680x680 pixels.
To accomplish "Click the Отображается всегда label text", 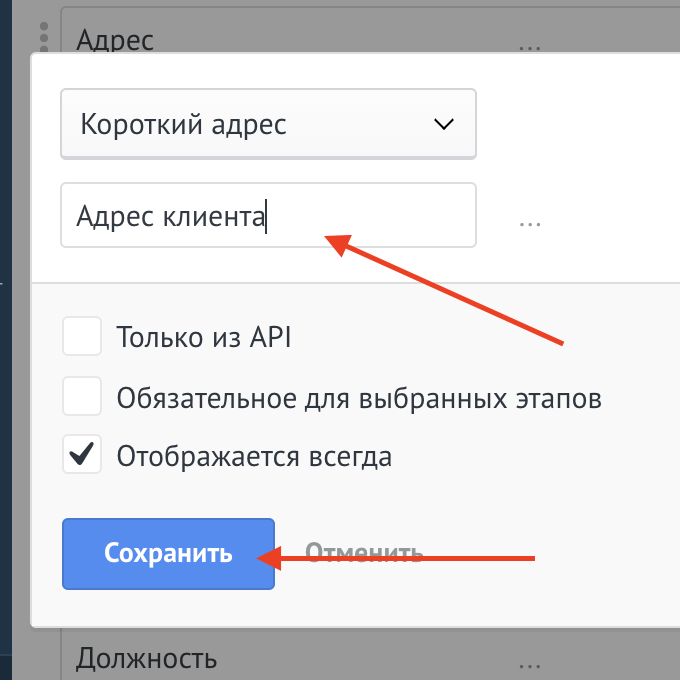I will click(254, 457).
